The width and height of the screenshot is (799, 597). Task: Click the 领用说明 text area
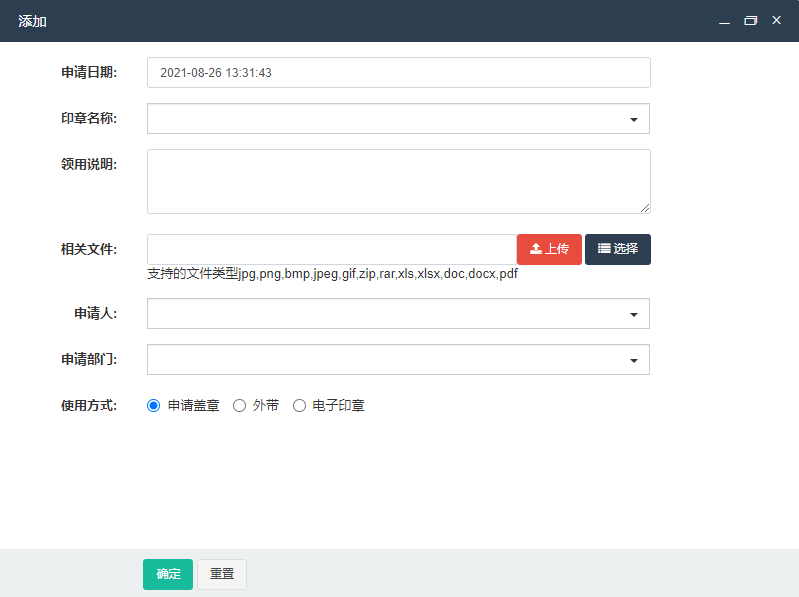[x=398, y=181]
